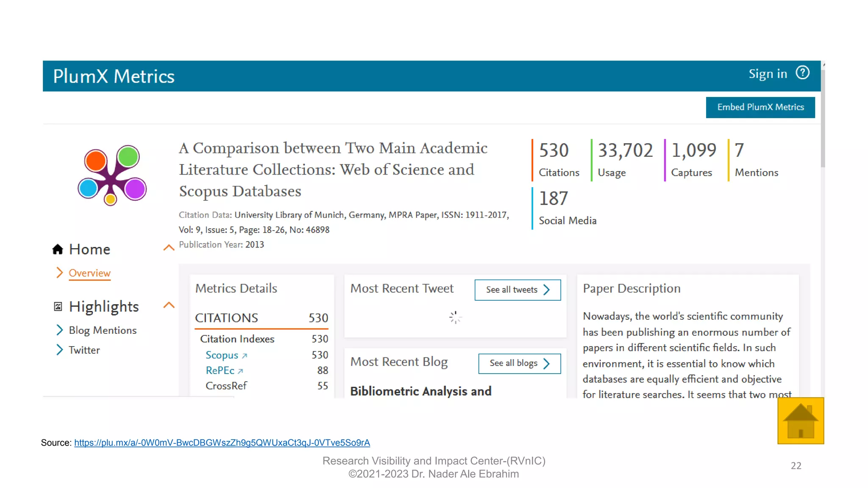Click Embed PlumX Metrics button
Image resolution: width=868 pixels, height=488 pixels.
[760, 108]
